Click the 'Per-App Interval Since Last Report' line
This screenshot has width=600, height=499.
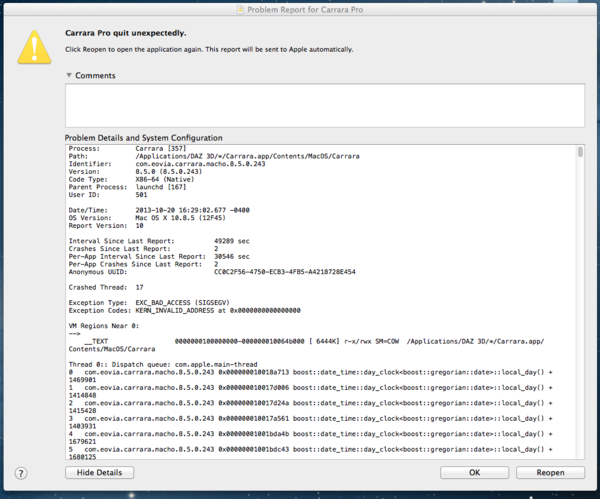(159, 256)
